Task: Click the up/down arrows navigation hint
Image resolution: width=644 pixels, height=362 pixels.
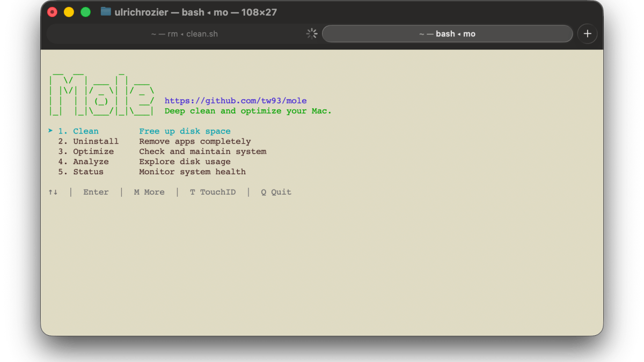Action: click(x=53, y=192)
